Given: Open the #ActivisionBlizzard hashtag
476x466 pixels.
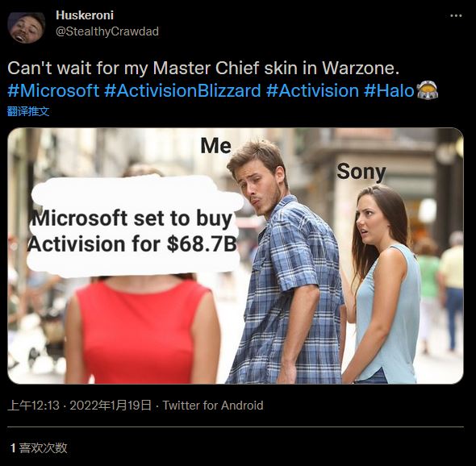Looking at the screenshot, I should pyautogui.click(x=182, y=91).
